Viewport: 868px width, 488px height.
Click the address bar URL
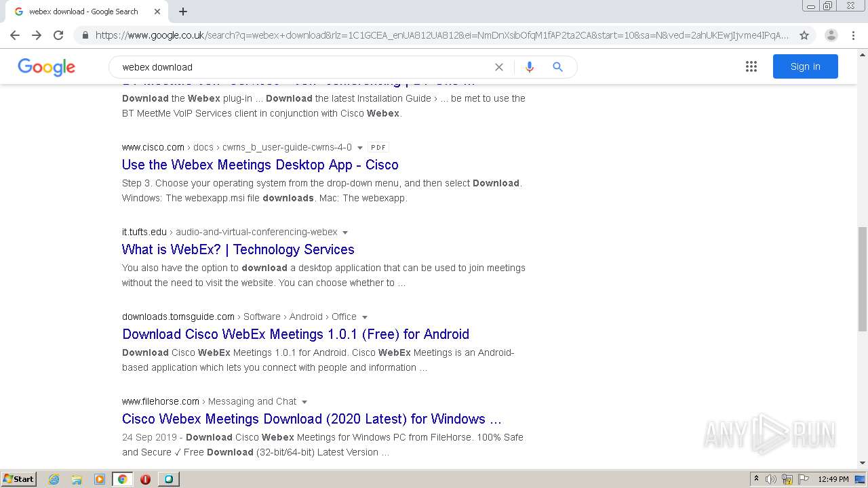coord(442,35)
